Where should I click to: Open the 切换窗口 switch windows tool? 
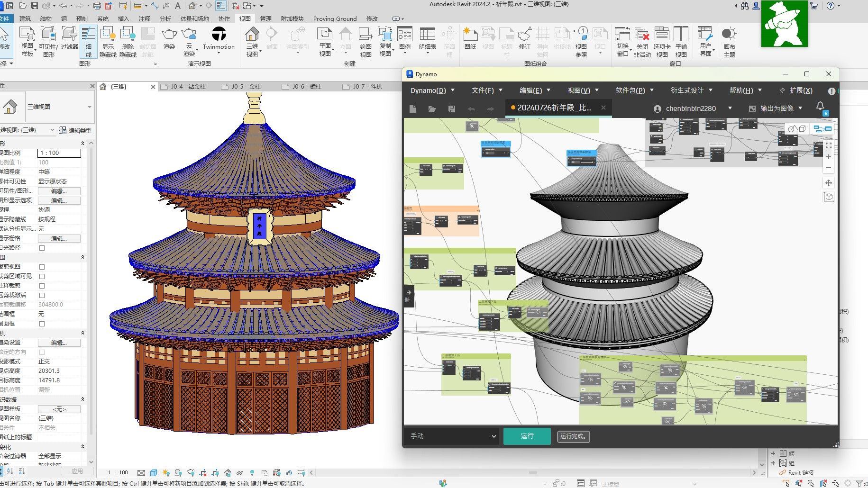[622, 42]
